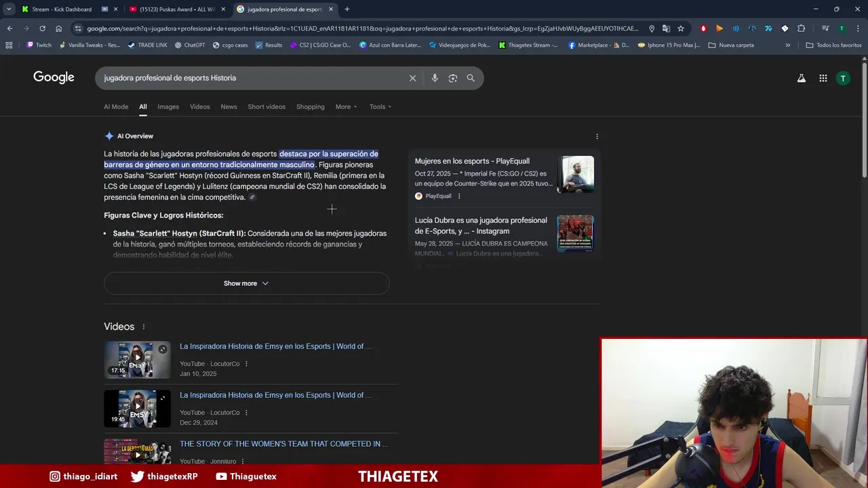Open the Chrome three-dot menu
Screen dimensions: 868x488
858,28
